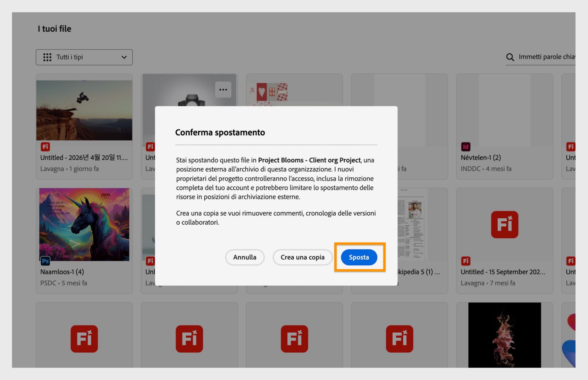Click the search magnifier icon
Screen dimensions: 588x380
click(x=510, y=57)
